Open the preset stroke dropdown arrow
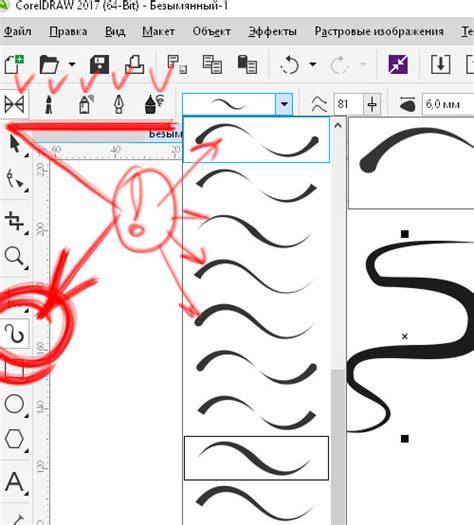The width and height of the screenshot is (474, 525). (284, 104)
